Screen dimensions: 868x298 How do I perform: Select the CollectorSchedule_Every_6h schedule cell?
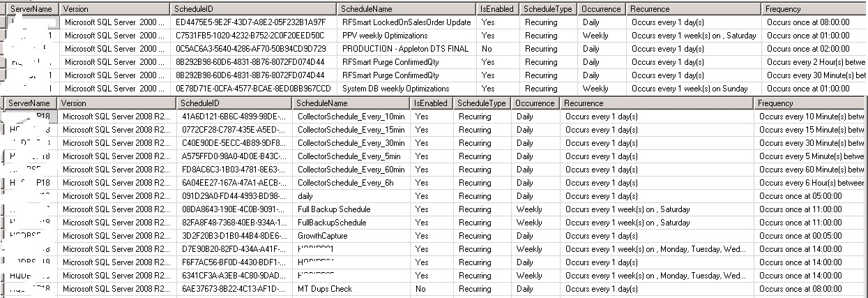click(x=346, y=183)
